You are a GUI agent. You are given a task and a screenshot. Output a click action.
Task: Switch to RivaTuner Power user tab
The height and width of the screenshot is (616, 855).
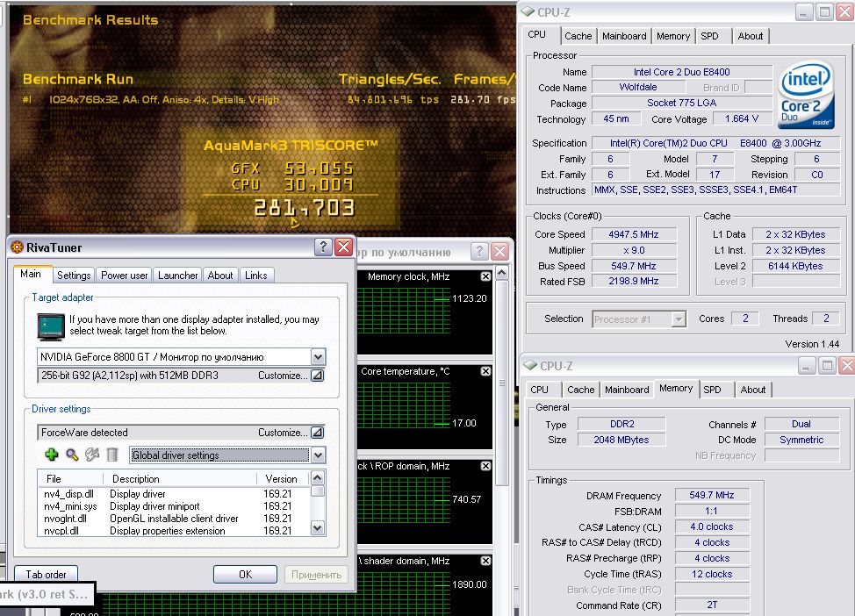[x=125, y=276]
